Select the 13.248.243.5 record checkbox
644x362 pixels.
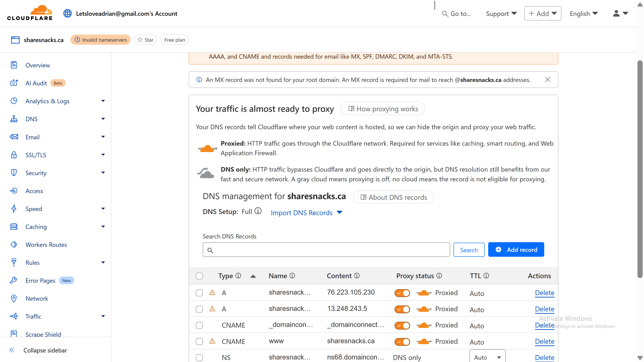click(199, 309)
